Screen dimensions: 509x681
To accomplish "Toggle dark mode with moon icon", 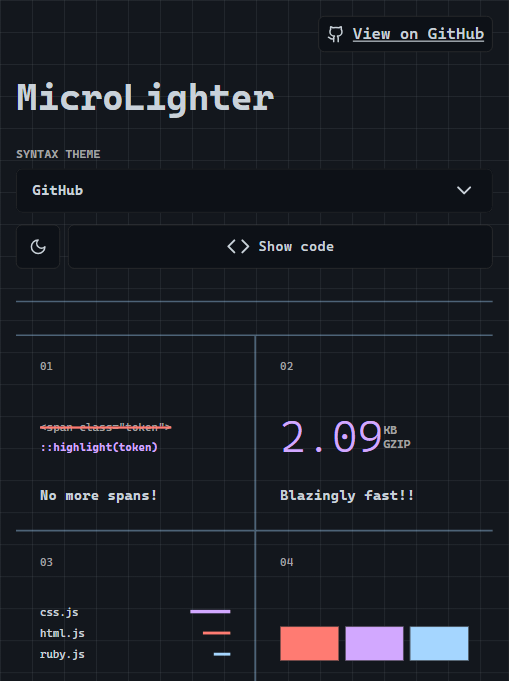I will point(38,247).
